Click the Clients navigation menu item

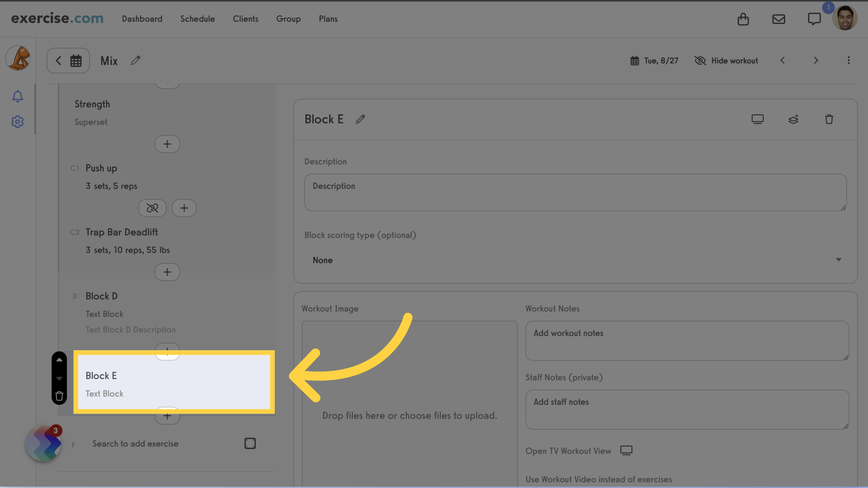[245, 19]
